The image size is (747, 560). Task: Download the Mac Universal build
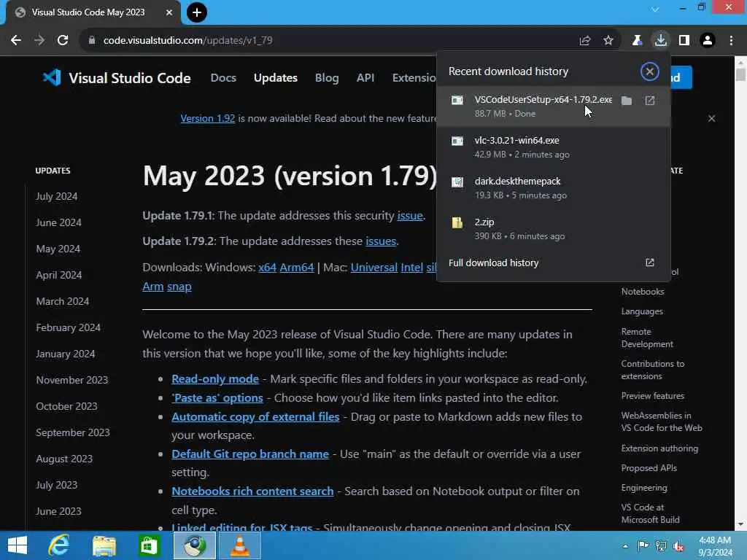click(374, 268)
